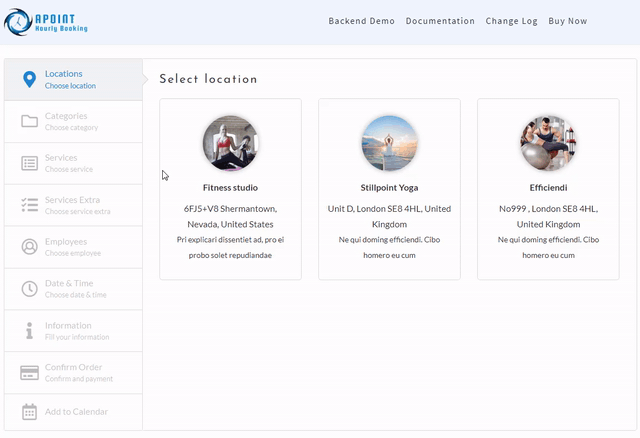Click the Employees person icon
Image resolution: width=640 pixels, height=438 pixels.
tap(29, 246)
